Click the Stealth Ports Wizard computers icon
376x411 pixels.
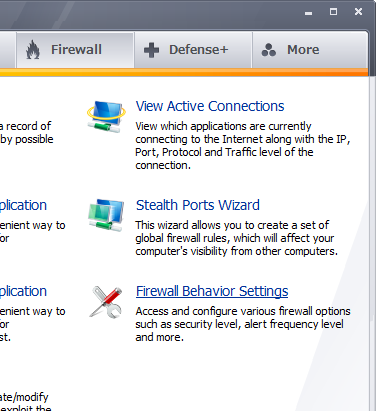tap(106, 215)
